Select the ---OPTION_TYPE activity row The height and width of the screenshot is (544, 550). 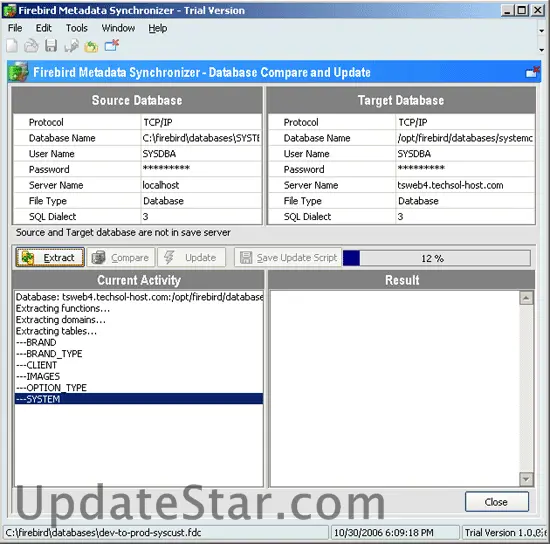click(139, 388)
